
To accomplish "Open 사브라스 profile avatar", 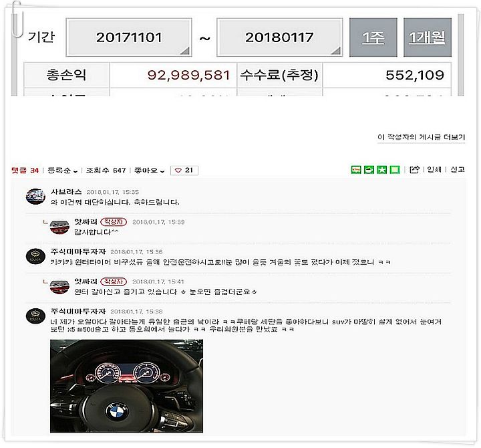I will (35, 197).
